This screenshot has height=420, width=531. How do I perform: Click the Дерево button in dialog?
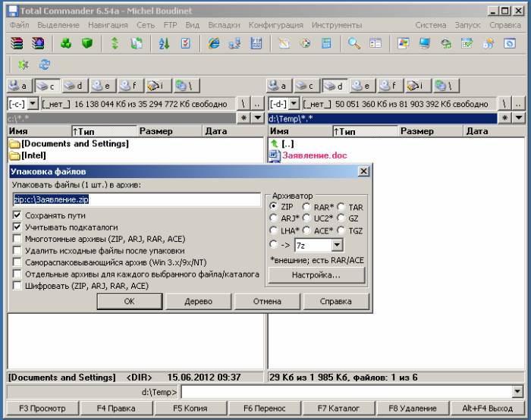pos(199,301)
